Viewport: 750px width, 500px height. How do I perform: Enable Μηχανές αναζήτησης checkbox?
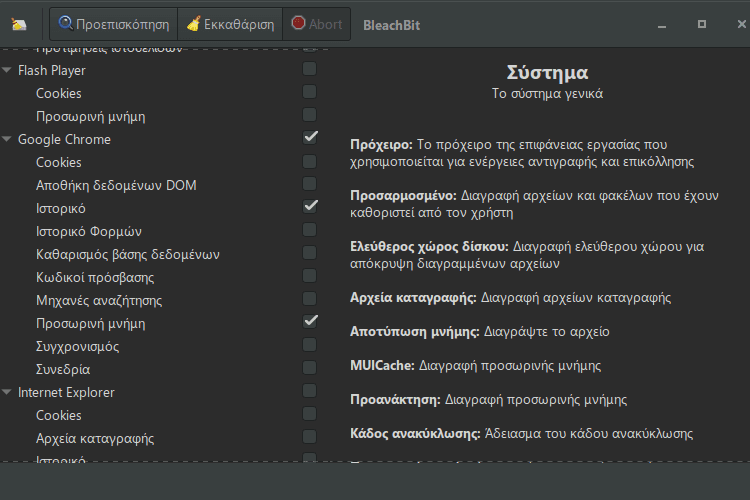(x=309, y=299)
